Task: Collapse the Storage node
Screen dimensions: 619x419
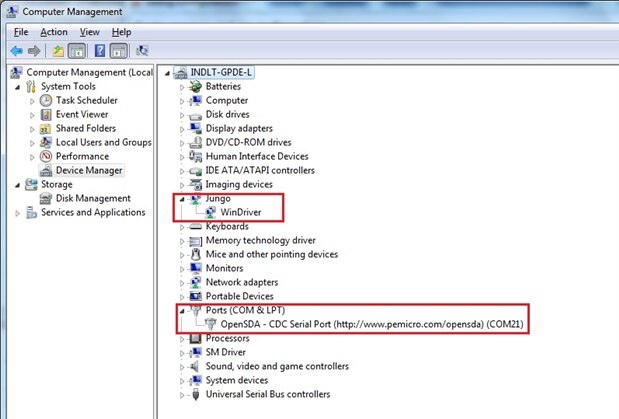Action: [17, 185]
